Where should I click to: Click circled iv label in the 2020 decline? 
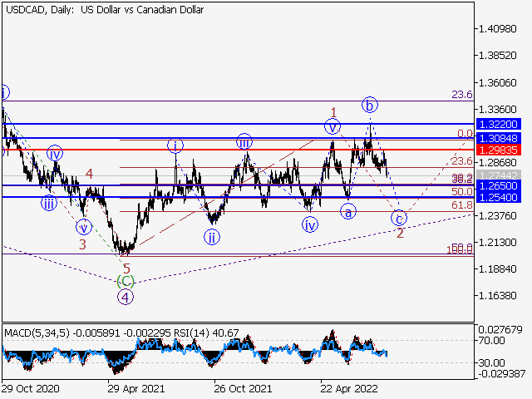[55, 153]
